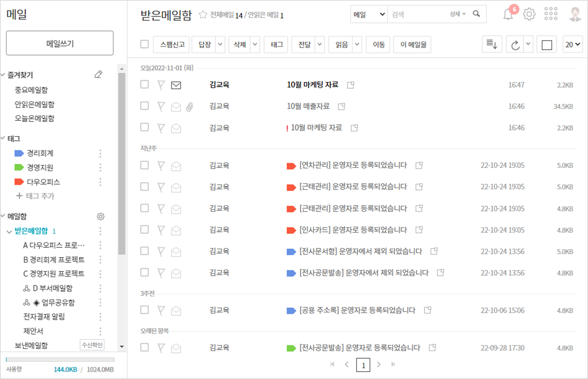Go to the last page arrow
588x379 pixels.
[x=393, y=364]
